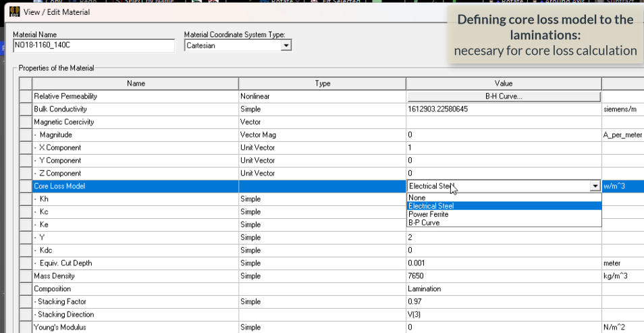Viewport: 644px width, 333px height.
Task: Click the Equiv. Cut Depth value cell
Action: pyautogui.click(x=503, y=263)
